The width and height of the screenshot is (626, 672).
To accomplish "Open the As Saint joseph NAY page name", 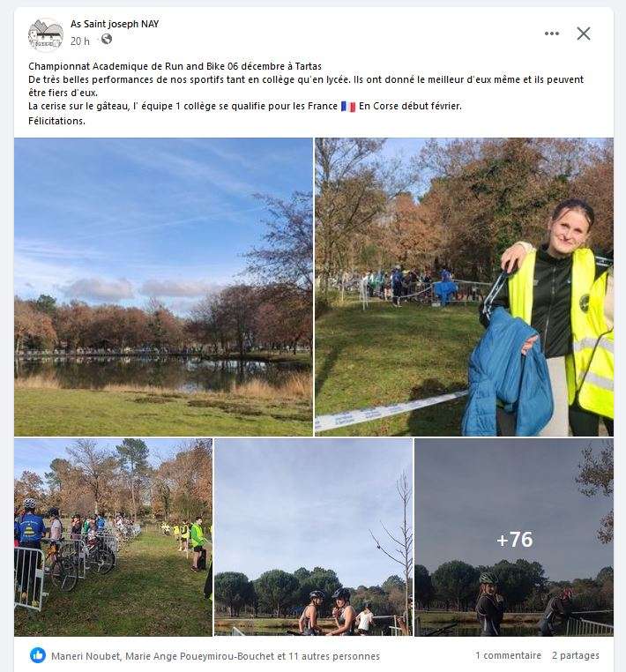I will 115,24.
